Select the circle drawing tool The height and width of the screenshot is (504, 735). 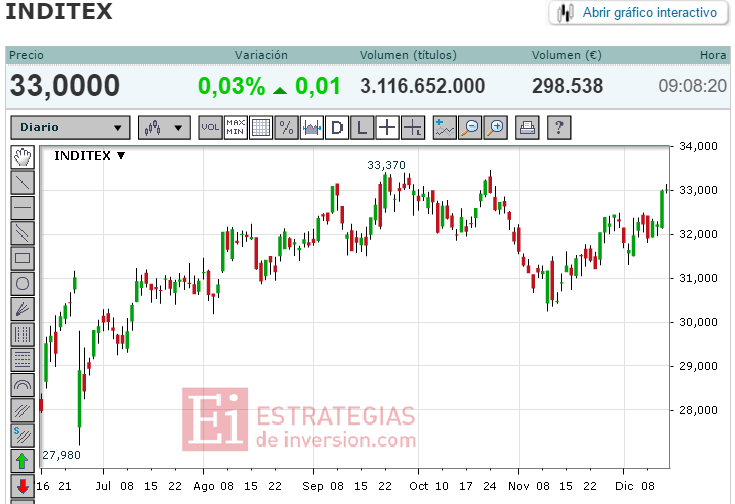[x=22, y=284]
